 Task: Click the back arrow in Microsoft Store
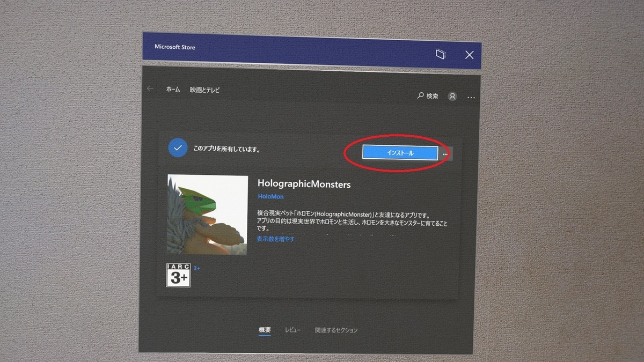click(150, 89)
